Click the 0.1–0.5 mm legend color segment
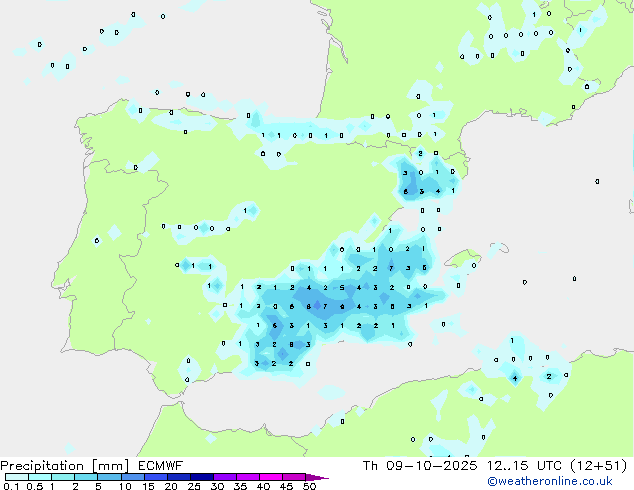This screenshot has height=490, width=634. (17, 477)
